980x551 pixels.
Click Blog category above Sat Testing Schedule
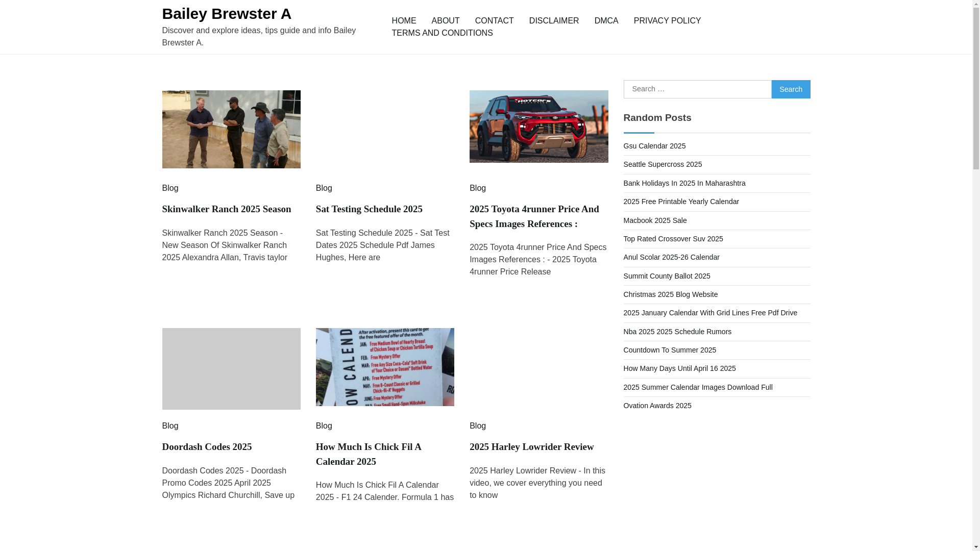[324, 188]
